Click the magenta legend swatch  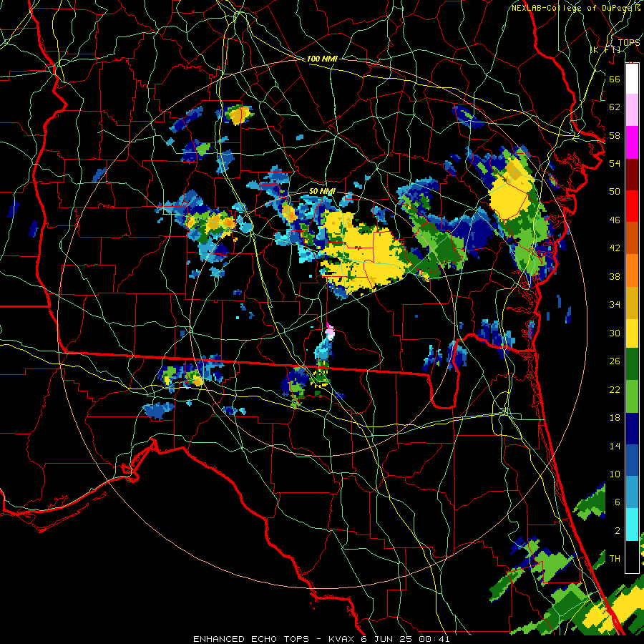point(632,142)
